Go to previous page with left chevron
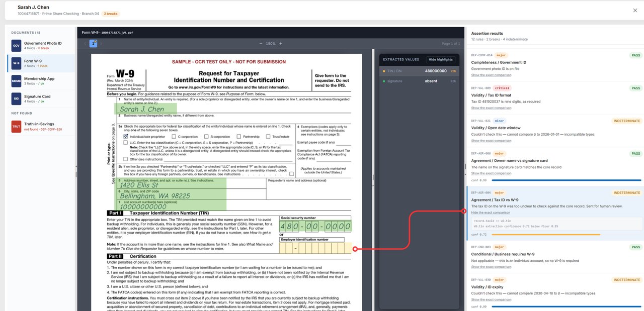 click(x=85, y=44)
